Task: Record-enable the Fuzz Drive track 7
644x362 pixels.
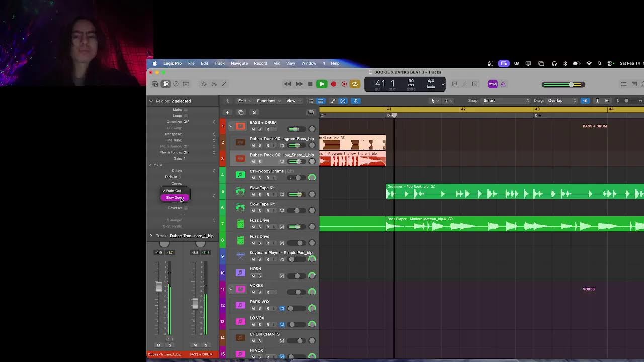Action: (267, 227)
